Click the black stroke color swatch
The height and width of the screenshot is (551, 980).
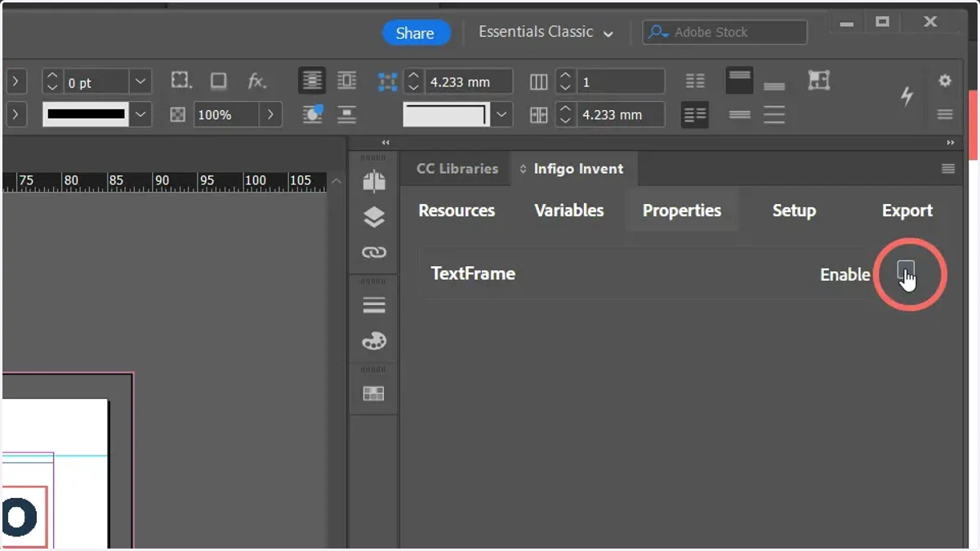87,115
